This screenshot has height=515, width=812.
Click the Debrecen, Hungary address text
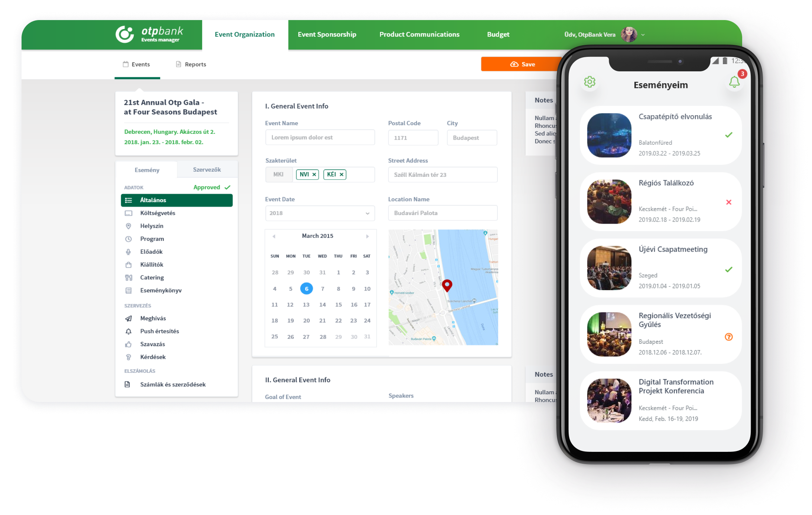[169, 132]
